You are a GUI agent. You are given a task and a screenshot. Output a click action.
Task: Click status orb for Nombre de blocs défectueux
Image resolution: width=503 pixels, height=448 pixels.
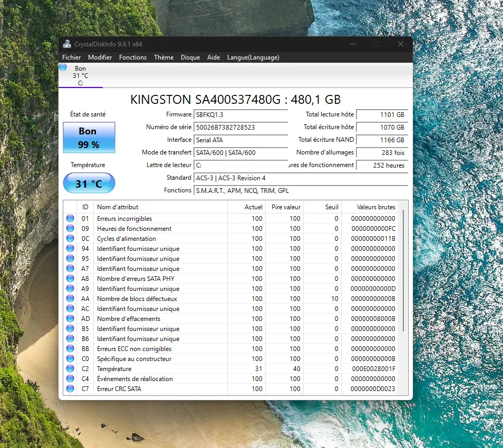coord(70,298)
